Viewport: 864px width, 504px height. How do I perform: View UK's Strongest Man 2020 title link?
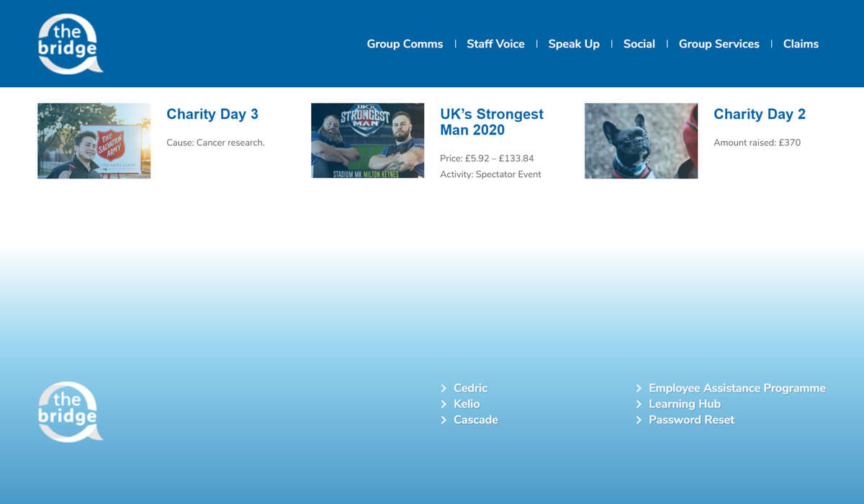pos(492,122)
